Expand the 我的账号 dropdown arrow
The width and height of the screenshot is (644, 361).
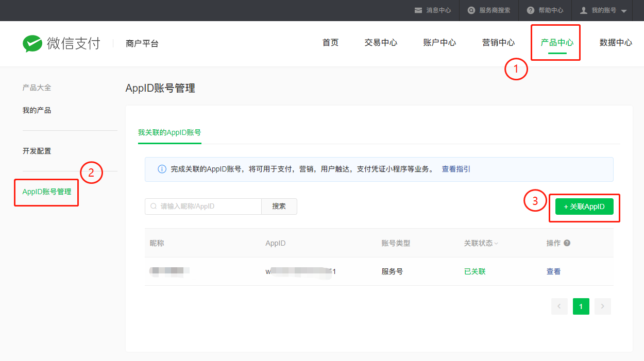625,11
